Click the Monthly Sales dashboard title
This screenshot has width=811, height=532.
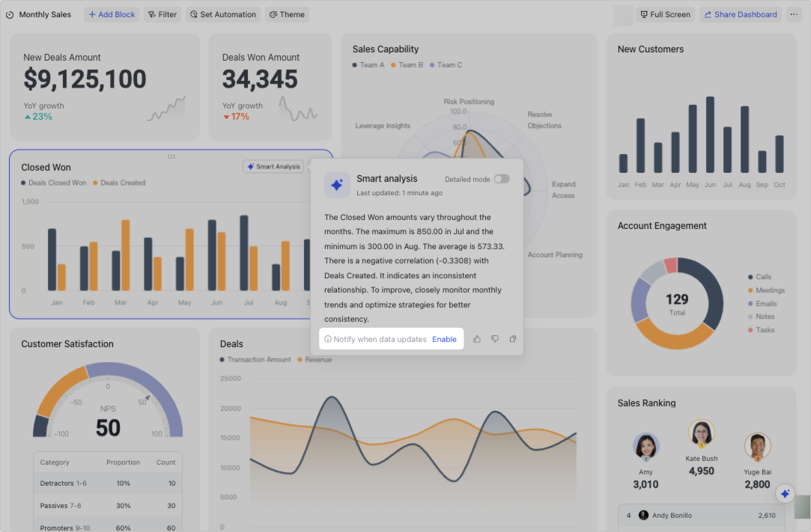45,14
